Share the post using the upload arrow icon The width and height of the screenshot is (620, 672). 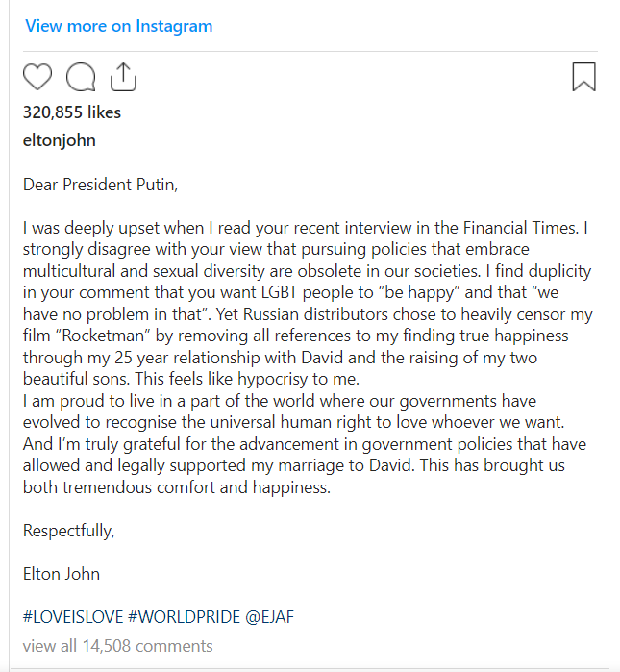(123, 77)
